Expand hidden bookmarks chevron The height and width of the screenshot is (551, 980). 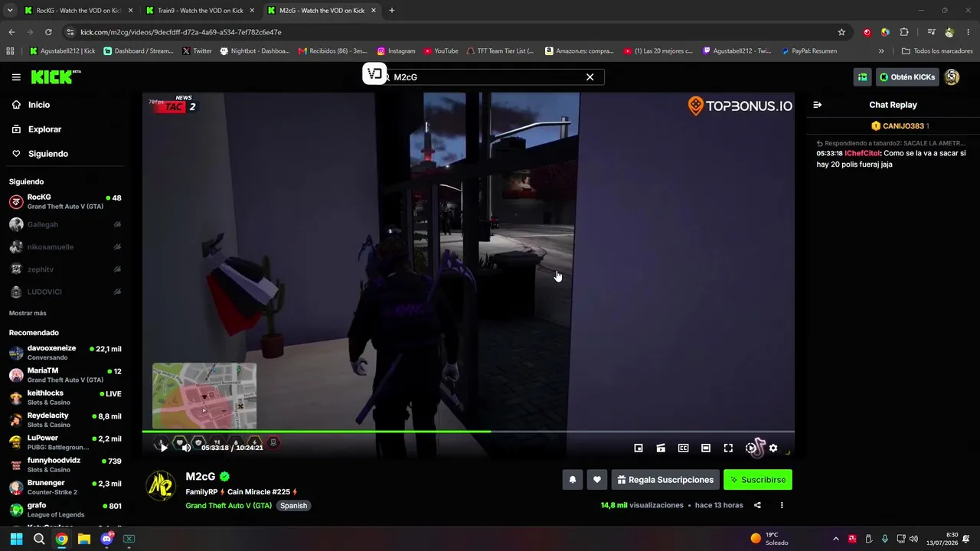881,51
